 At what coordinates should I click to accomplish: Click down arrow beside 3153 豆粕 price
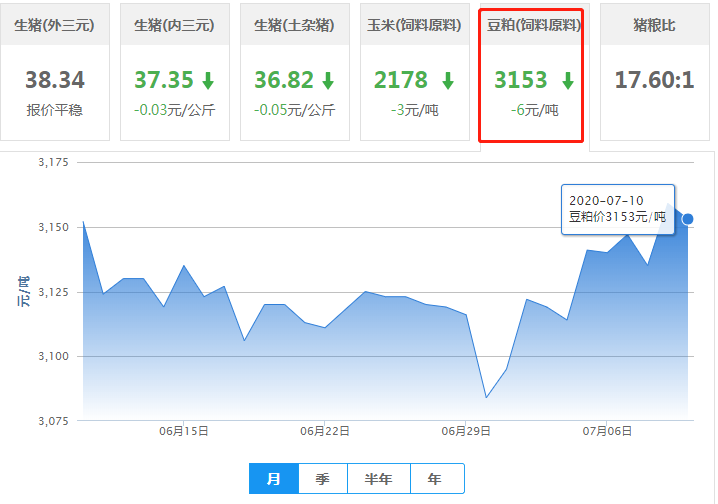coord(567,81)
